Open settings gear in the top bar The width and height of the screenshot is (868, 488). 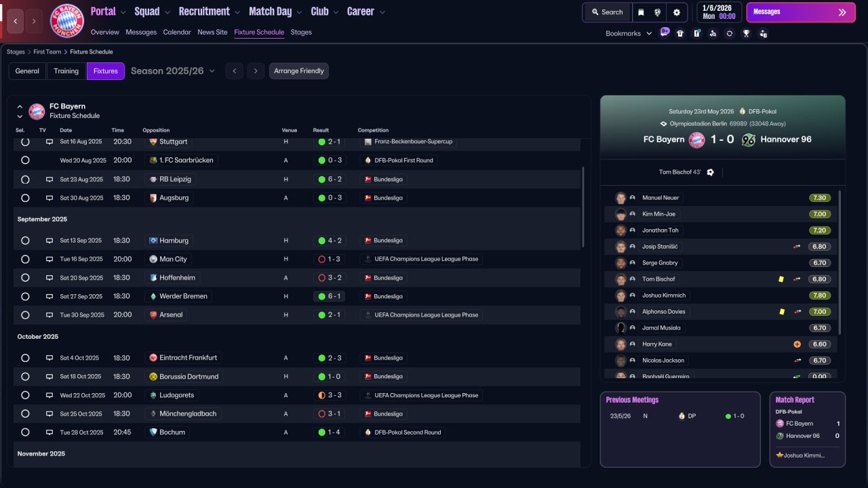[677, 12]
